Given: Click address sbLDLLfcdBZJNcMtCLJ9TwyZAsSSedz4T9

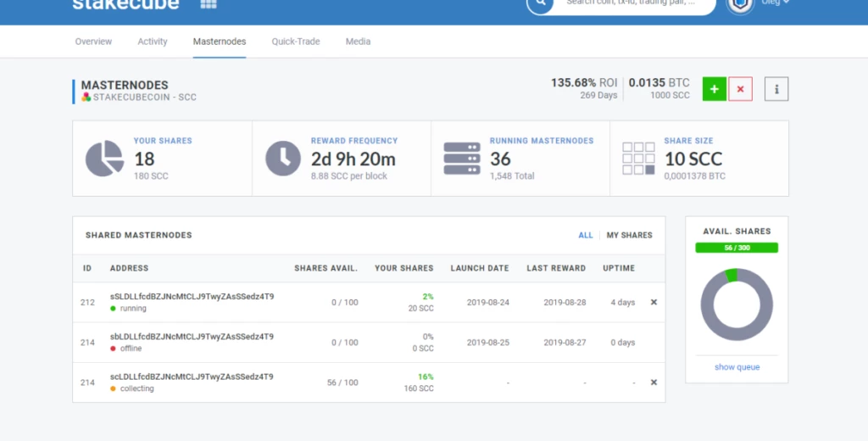Looking at the screenshot, I should pos(192,337).
